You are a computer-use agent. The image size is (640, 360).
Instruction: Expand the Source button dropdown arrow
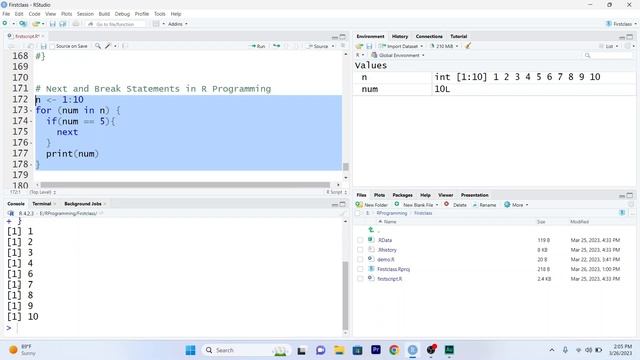click(x=333, y=46)
